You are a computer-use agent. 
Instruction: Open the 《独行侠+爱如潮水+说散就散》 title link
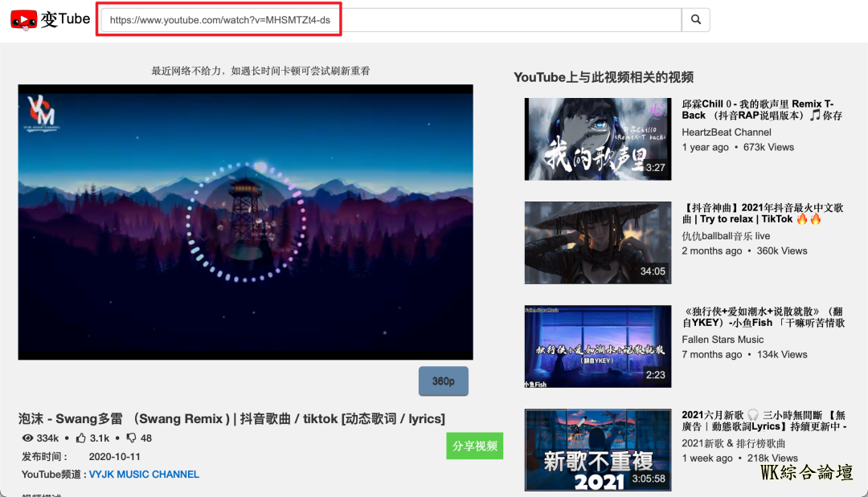[x=764, y=317]
